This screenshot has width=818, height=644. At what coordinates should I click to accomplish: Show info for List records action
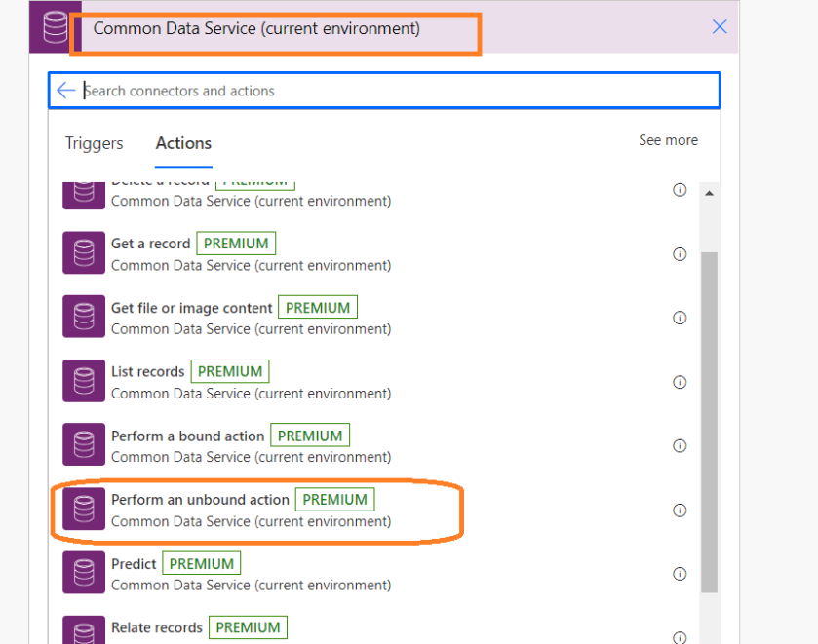tap(680, 382)
